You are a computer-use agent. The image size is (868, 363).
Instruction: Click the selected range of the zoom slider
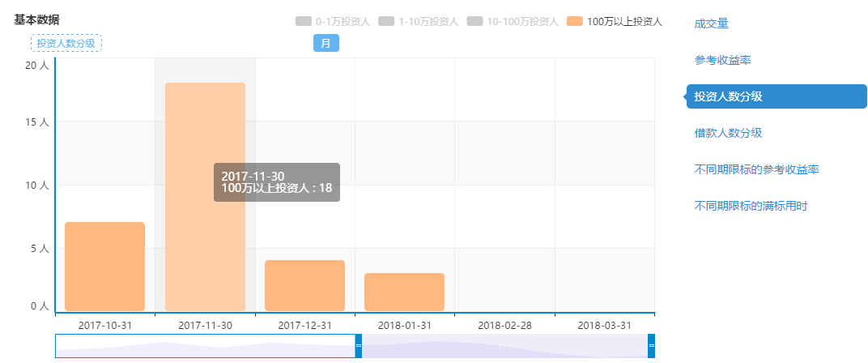point(205,346)
